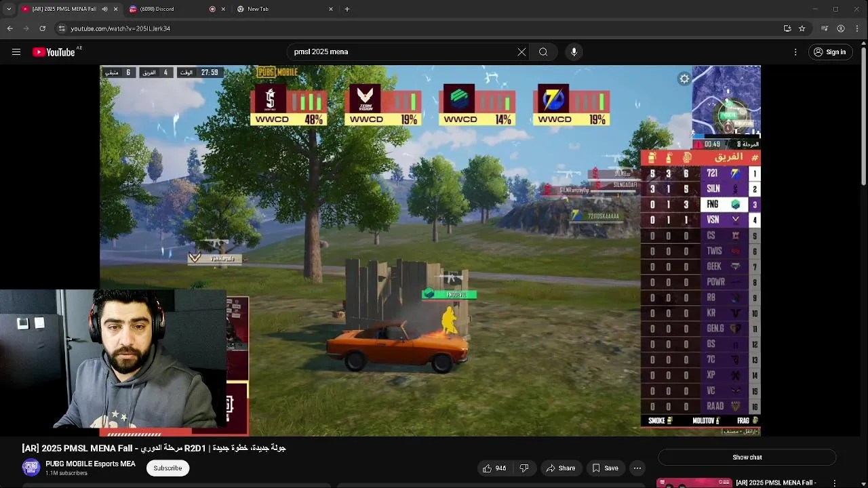The image size is (868, 488).
Task: Click the page scrollbar up arrow
Action: [863, 44]
